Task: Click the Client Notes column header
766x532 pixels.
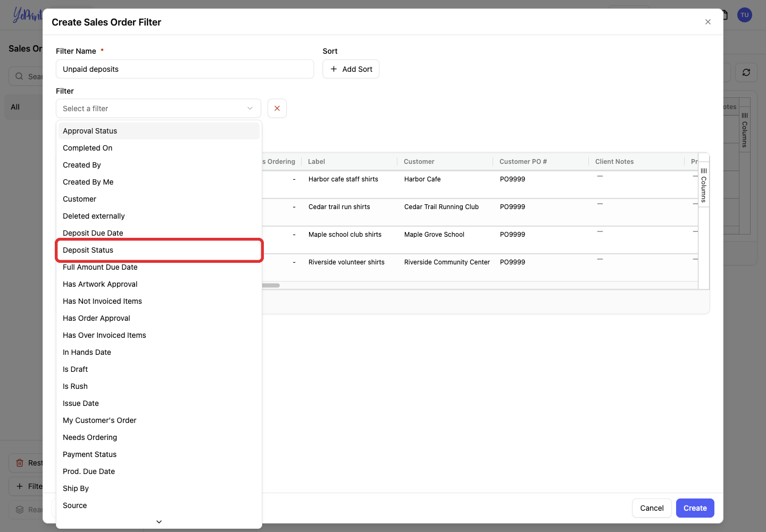Action: [636, 162]
